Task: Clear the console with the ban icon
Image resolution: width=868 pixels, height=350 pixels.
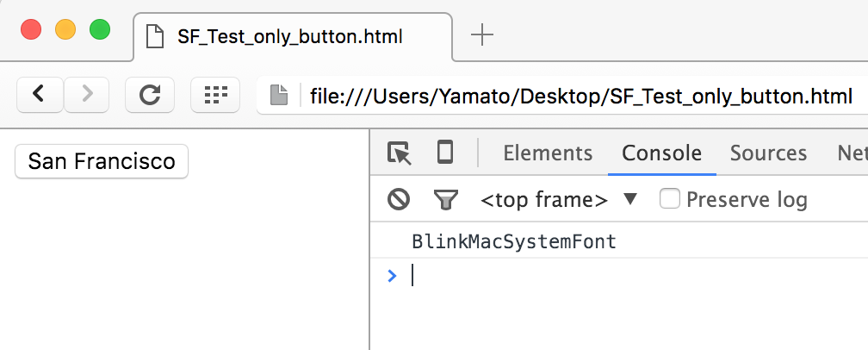Action: click(399, 200)
